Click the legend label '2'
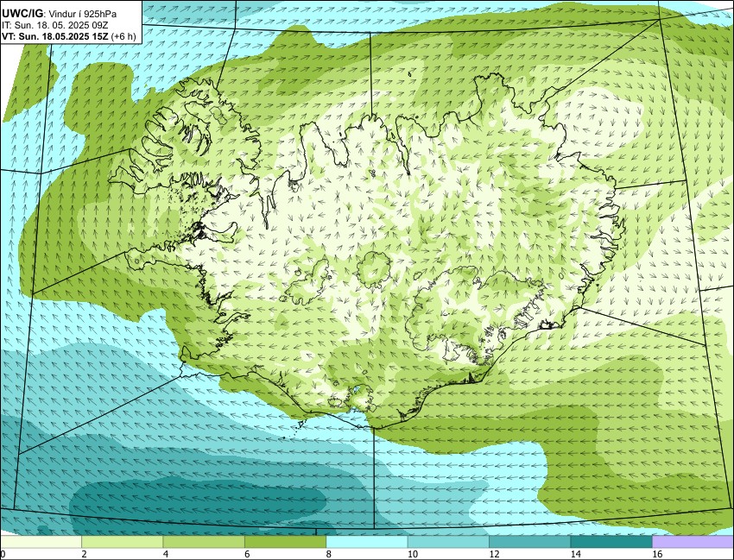734x560 pixels. 84,554
